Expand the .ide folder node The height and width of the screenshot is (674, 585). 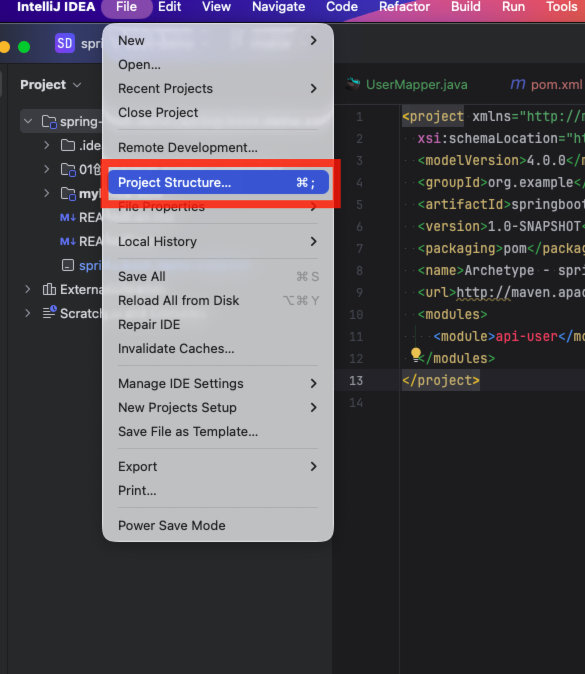[46, 146]
